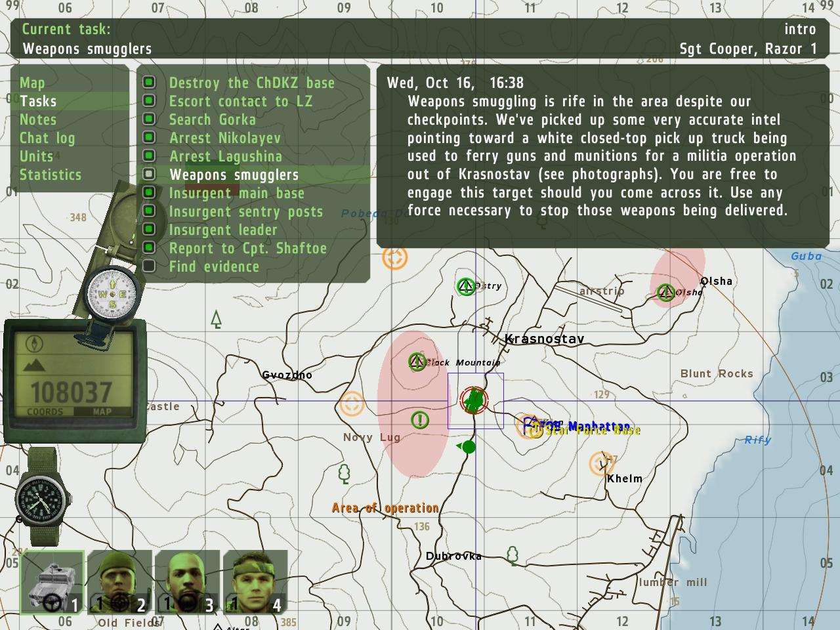Click the Gvozdno town label

pos(287,375)
